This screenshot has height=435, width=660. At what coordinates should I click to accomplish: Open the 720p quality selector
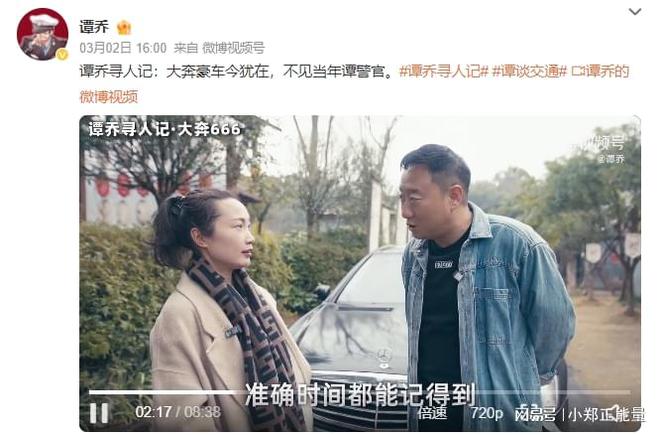coord(486,413)
